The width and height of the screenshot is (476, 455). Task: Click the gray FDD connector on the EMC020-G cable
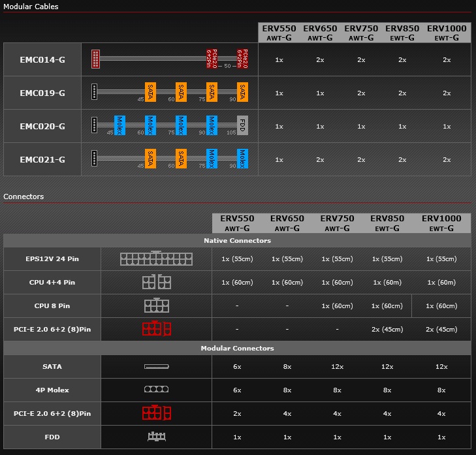click(242, 125)
